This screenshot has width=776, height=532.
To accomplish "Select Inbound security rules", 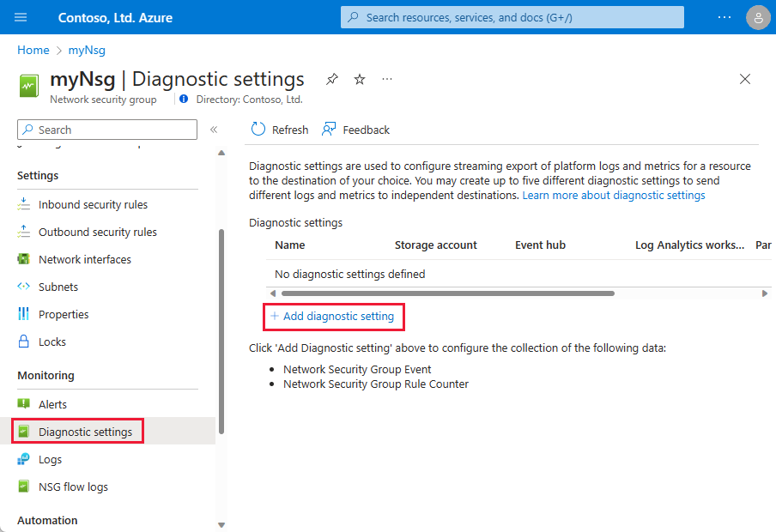I will tap(93, 204).
